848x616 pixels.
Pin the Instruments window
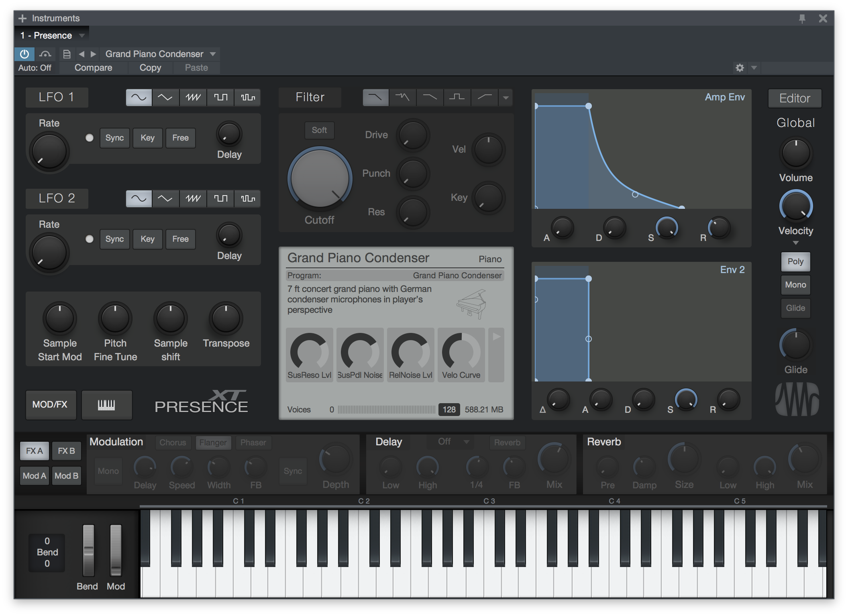pyautogui.click(x=802, y=18)
